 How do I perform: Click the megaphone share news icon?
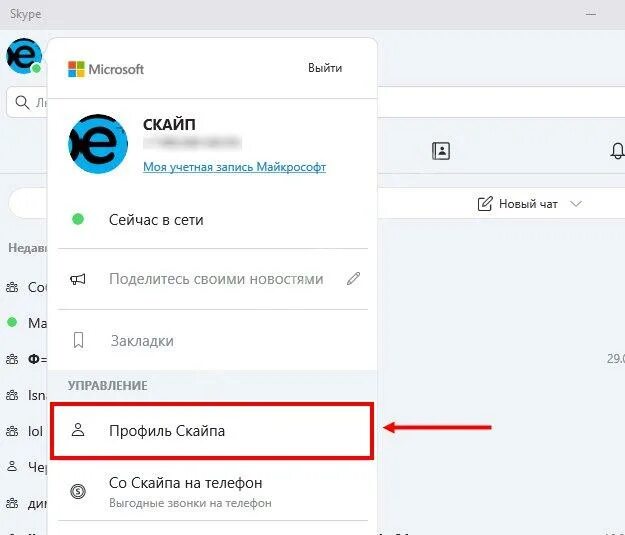(78, 279)
